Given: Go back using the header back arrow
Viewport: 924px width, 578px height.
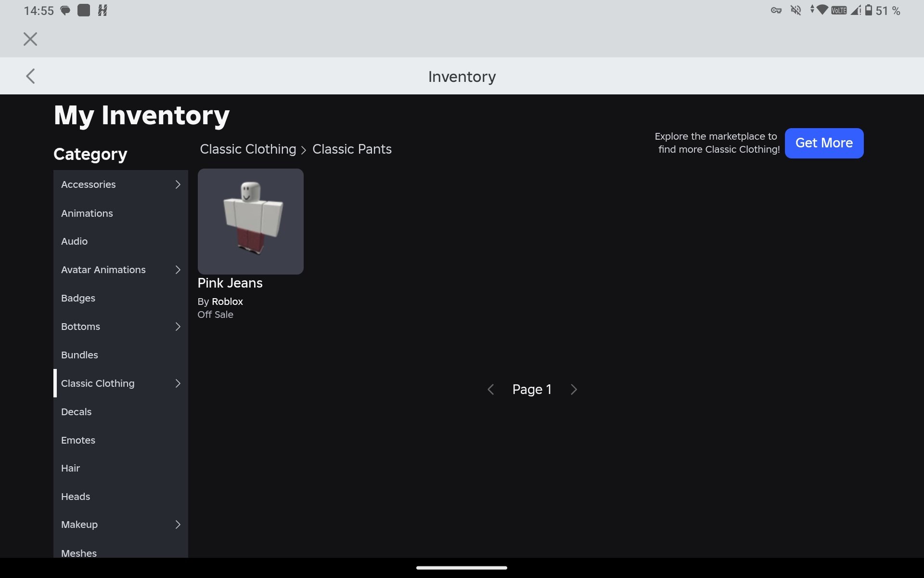Looking at the screenshot, I should (30, 76).
